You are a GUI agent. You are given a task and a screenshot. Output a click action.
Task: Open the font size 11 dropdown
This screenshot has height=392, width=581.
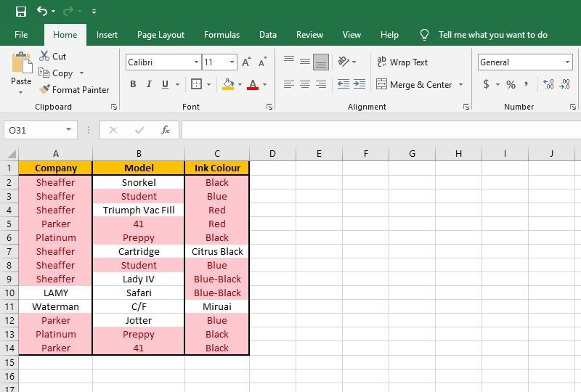click(232, 62)
